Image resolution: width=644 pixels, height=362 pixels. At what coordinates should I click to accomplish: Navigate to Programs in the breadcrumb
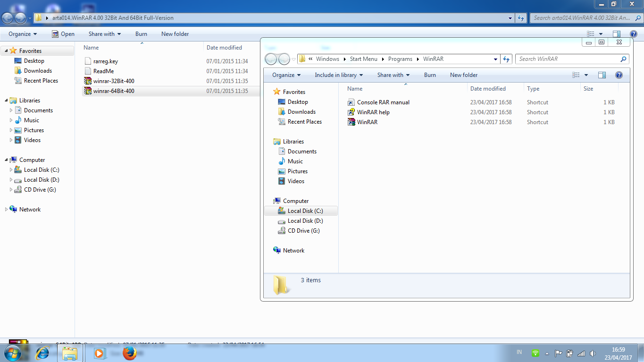coord(400,59)
